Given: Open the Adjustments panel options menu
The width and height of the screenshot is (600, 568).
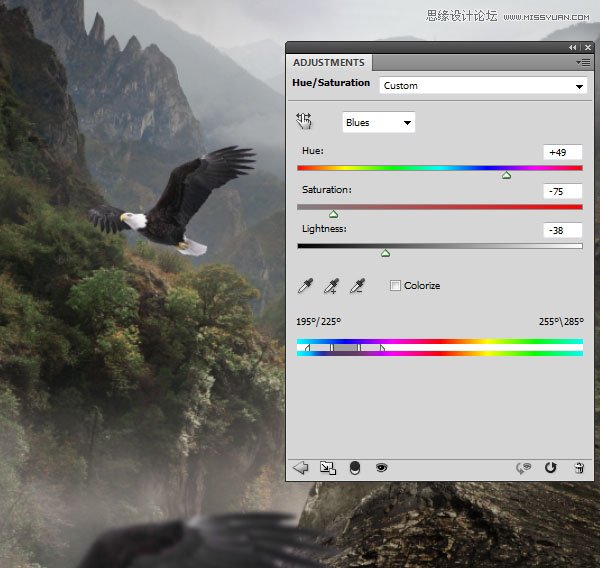Looking at the screenshot, I should 583,62.
